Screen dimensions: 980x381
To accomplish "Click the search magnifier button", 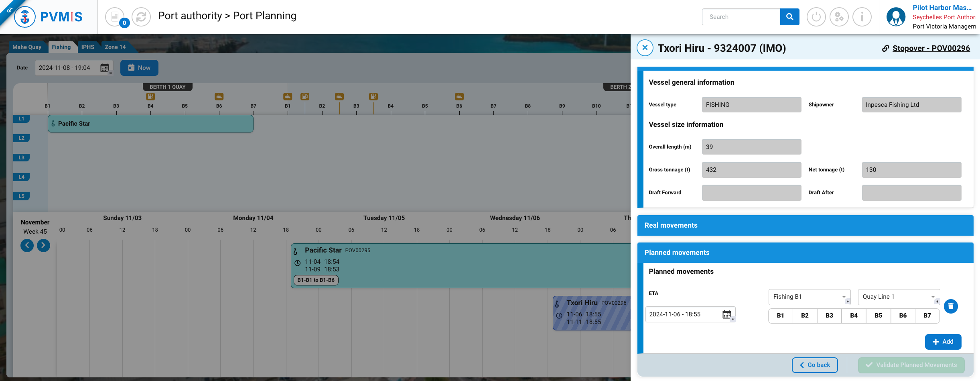I will pyautogui.click(x=789, y=17).
